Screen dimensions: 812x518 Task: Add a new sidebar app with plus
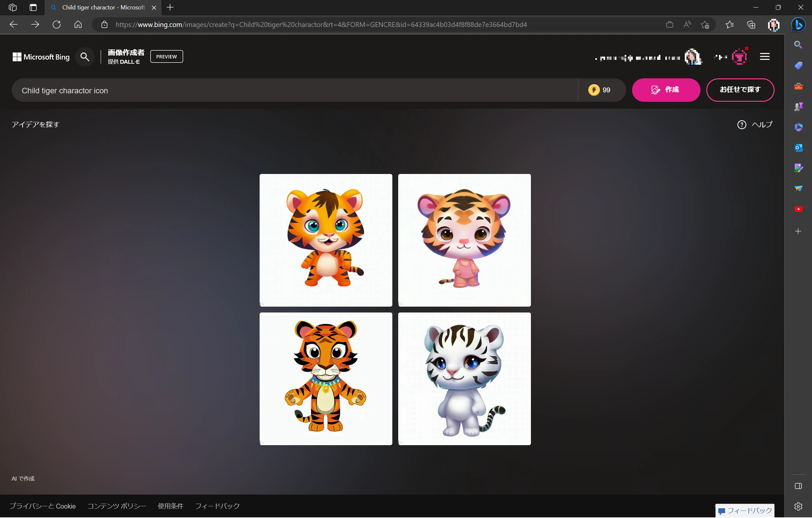click(x=798, y=232)
